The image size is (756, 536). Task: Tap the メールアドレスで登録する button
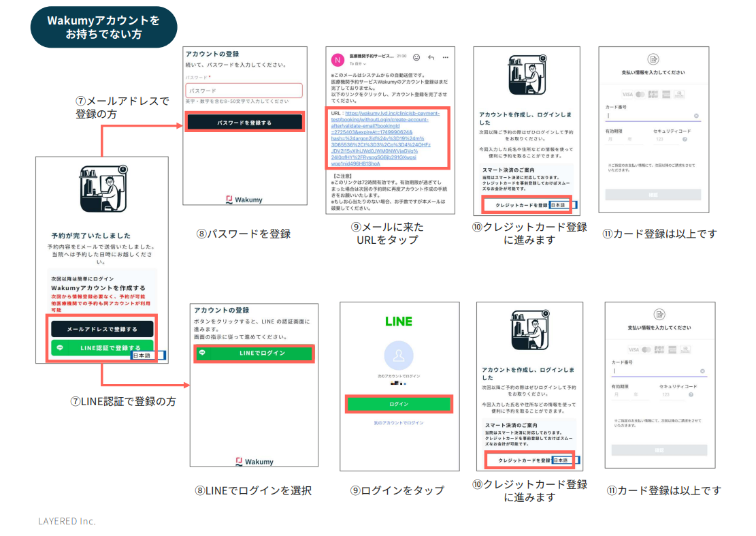[x=102, y=329]
